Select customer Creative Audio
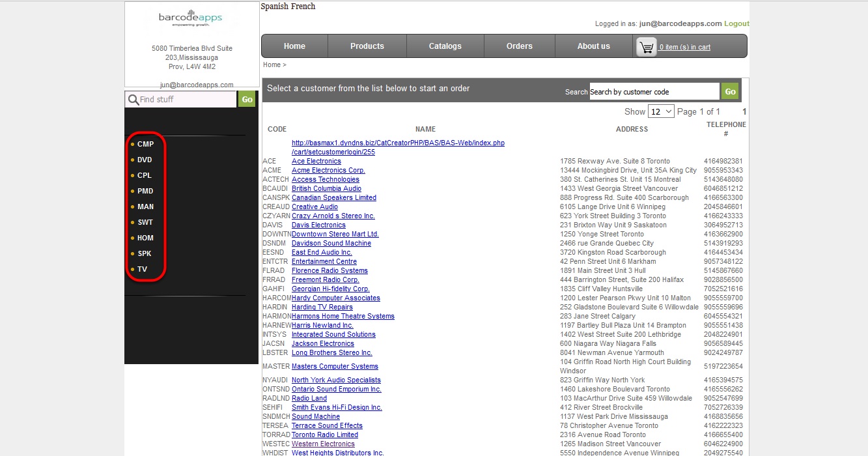 tap(315, 207)
